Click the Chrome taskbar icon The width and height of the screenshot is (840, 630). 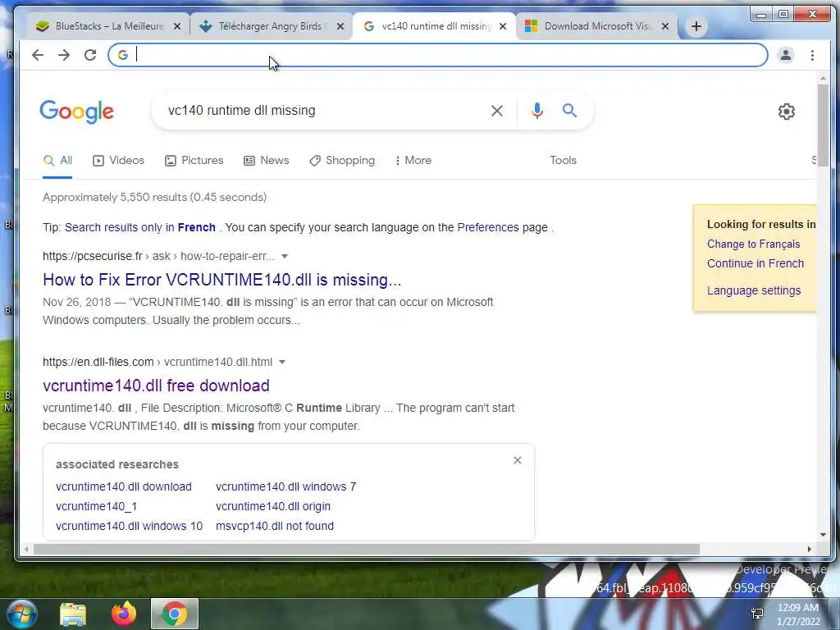click(175, 614)
